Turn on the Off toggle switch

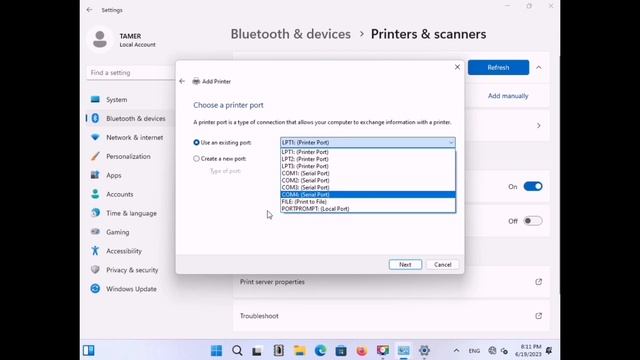click(533, 221)
